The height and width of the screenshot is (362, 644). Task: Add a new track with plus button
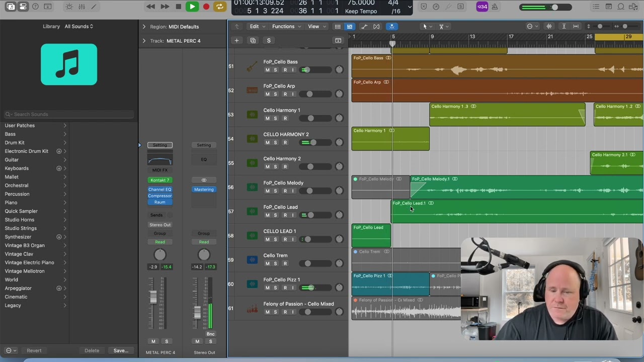tap(236, 40)
